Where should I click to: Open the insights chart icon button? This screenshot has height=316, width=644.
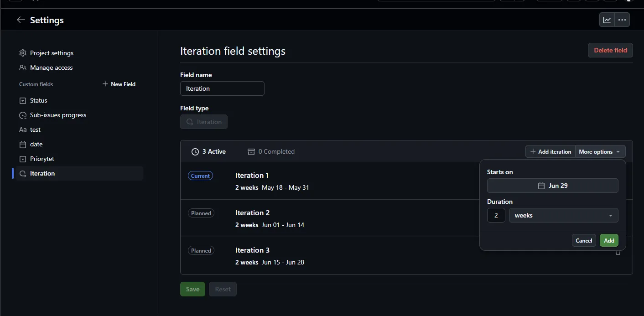(607, 20)
